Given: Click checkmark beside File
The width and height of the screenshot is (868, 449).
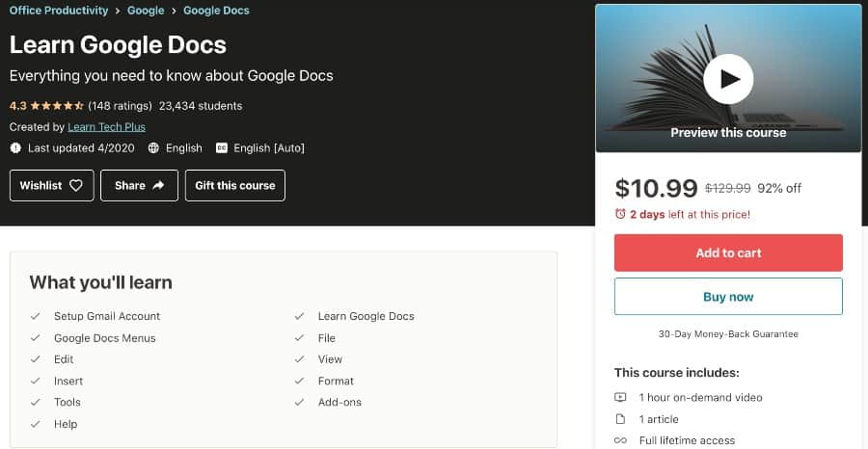Looking at the screenshot, I should pos(300,338).
